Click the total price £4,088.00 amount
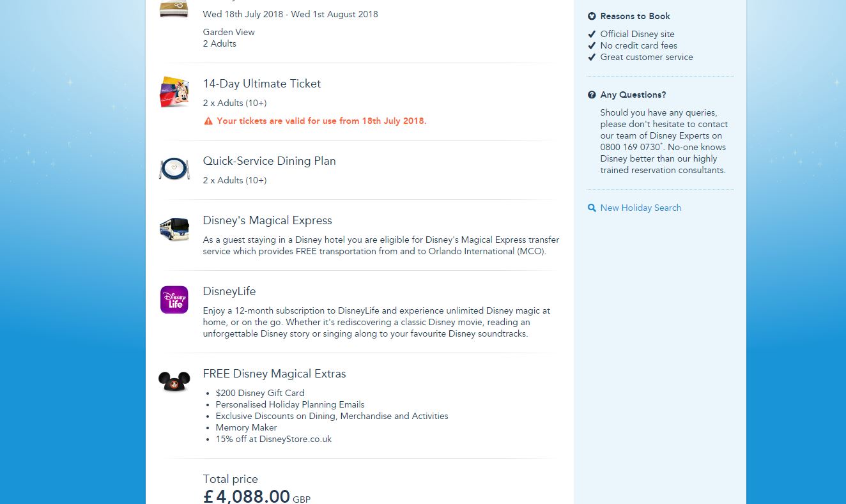Screen dimensions: 846x504 coord(247,496)
